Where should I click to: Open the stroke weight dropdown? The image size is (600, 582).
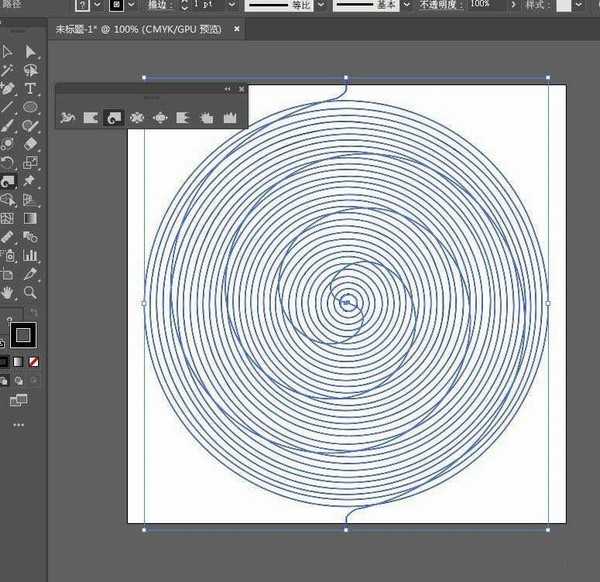pos(231,6)
